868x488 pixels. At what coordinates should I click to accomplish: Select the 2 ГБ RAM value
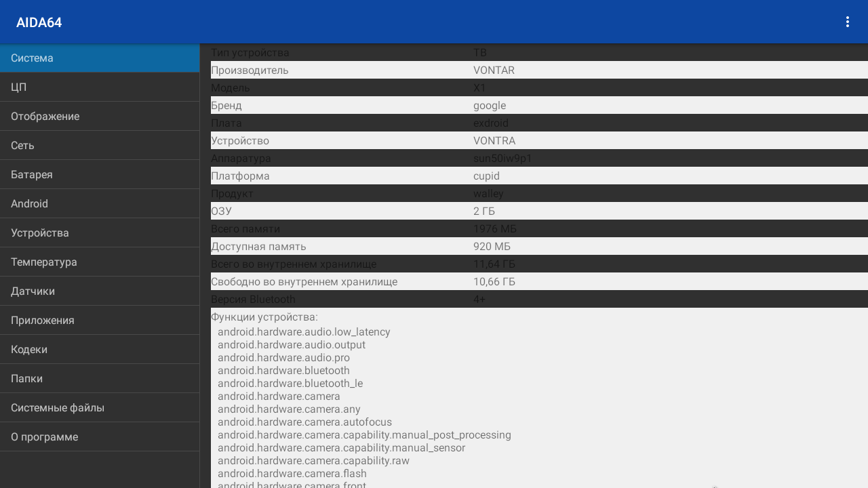click(484, 211)
